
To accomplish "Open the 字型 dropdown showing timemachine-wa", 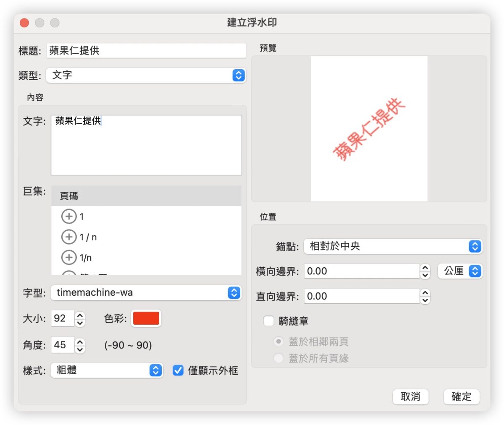I will pyautogui.click(x=146, y=292).
